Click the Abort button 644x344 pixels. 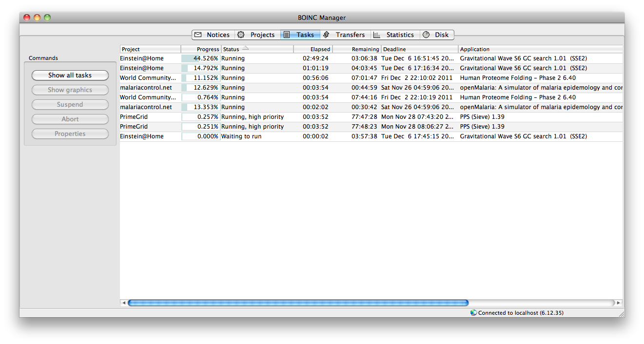point(70,119)
